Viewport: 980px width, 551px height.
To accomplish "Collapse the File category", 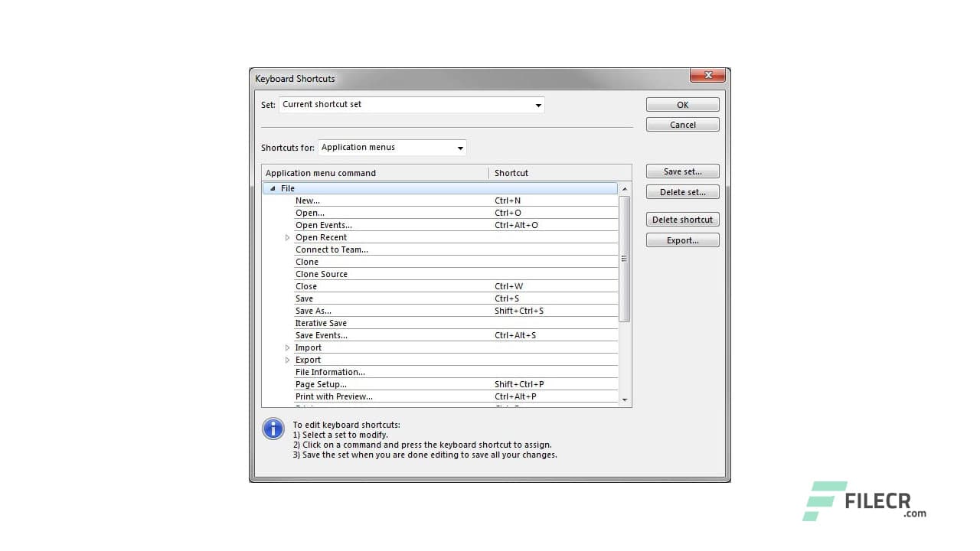I will coord(273,187).
